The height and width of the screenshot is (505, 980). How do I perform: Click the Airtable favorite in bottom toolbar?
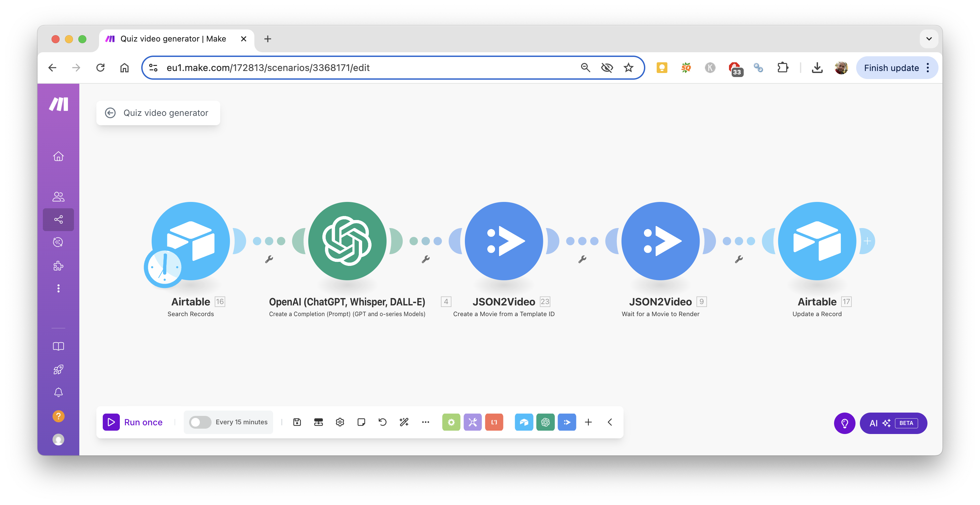524,422
